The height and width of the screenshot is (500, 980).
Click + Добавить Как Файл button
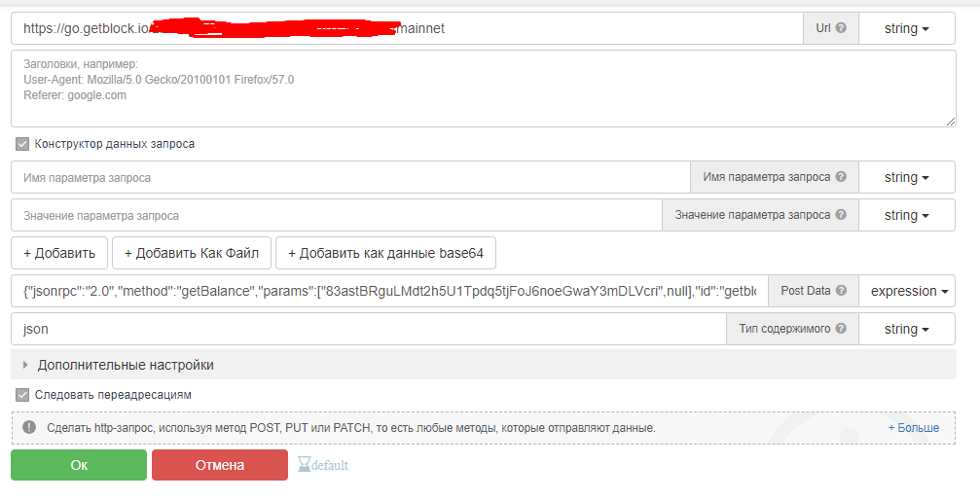coord(191,253)
